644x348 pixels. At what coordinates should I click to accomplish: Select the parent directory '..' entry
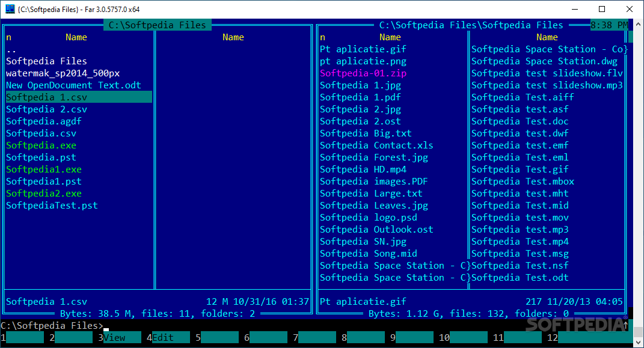pyautogui.click(x=11, y=49)
